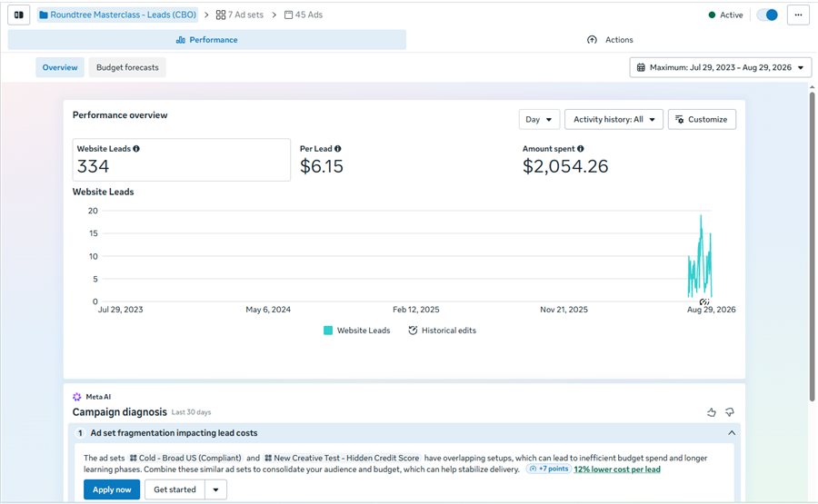Click the page vertical scrollbar

point(813,246)
